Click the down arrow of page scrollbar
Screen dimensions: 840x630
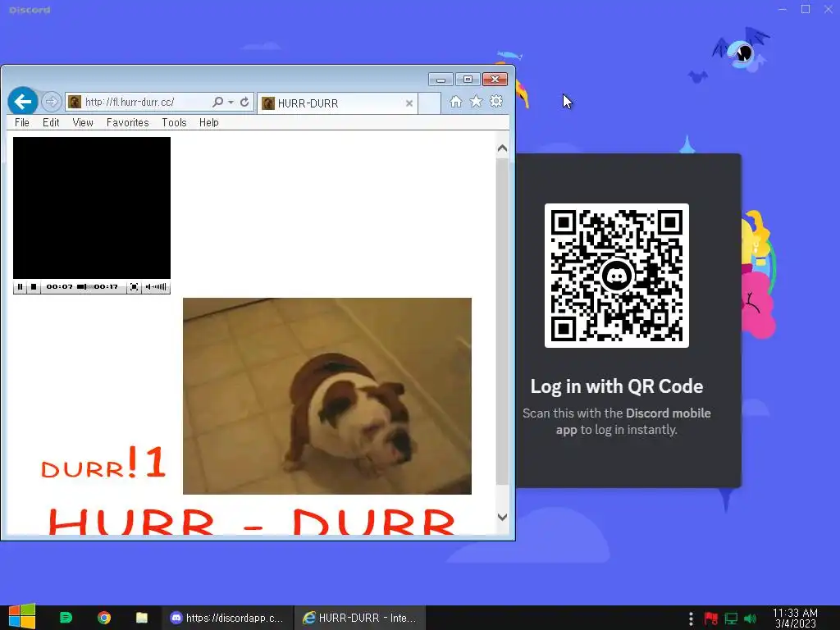pos(502,517)
